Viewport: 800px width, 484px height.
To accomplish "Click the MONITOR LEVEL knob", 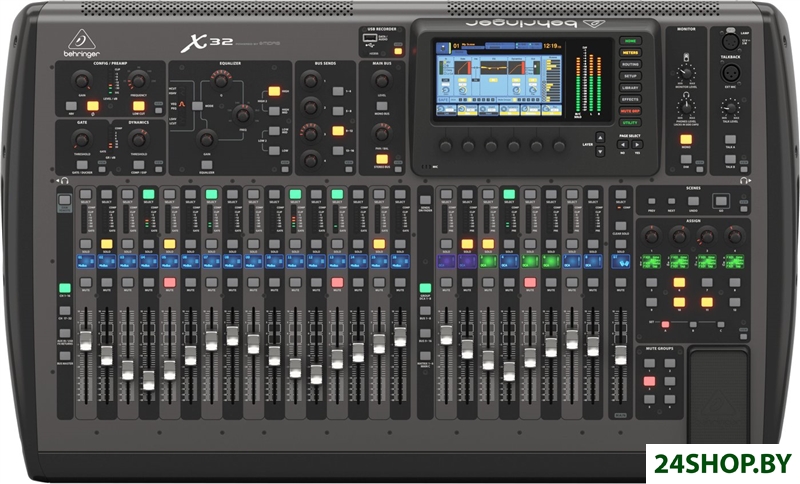I will [686, 73].
